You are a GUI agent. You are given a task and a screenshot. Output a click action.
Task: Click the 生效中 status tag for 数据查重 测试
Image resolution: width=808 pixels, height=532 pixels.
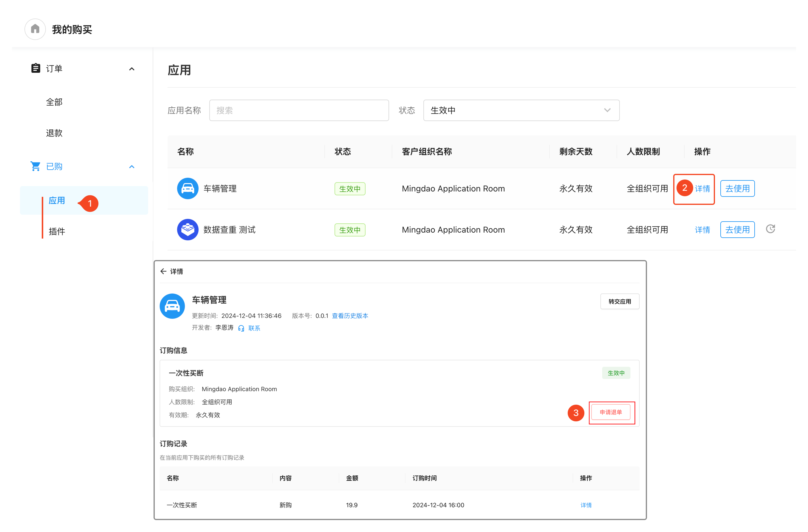(350, 230)
